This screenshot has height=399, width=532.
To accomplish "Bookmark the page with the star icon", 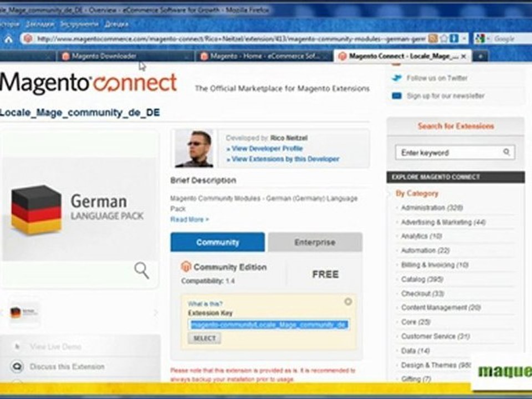I will click(444, 39).
